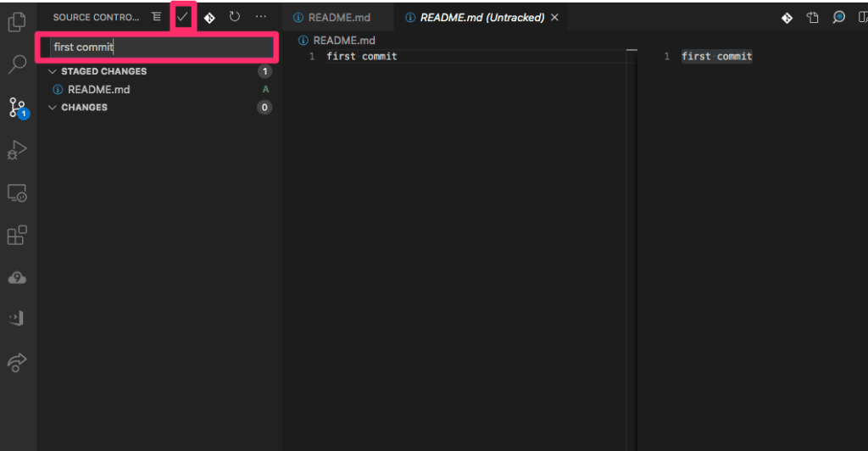This screenshot has height=451, width=868.
Task: Click the cloud icon in activity bar
Action: pos(17,278)
